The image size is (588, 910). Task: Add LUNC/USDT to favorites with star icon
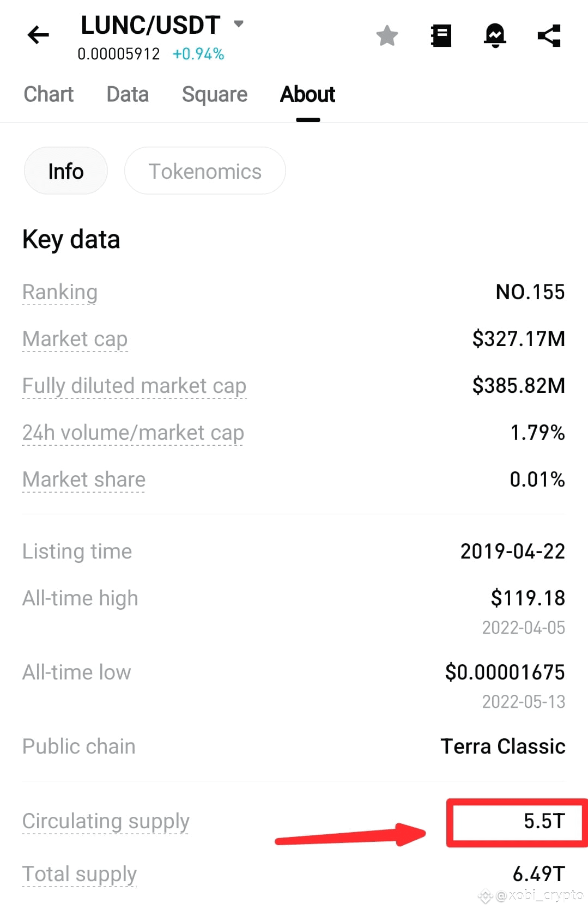click(387, 36)
